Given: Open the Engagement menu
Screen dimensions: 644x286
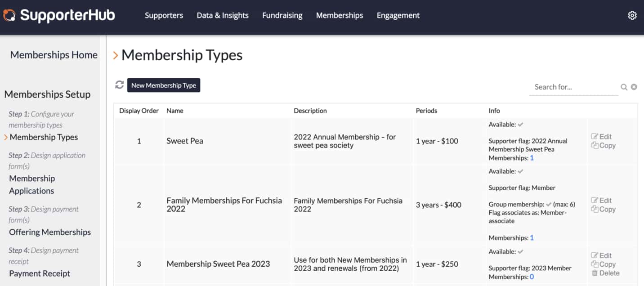Looking at the screenshot, I should click(398, 16).
